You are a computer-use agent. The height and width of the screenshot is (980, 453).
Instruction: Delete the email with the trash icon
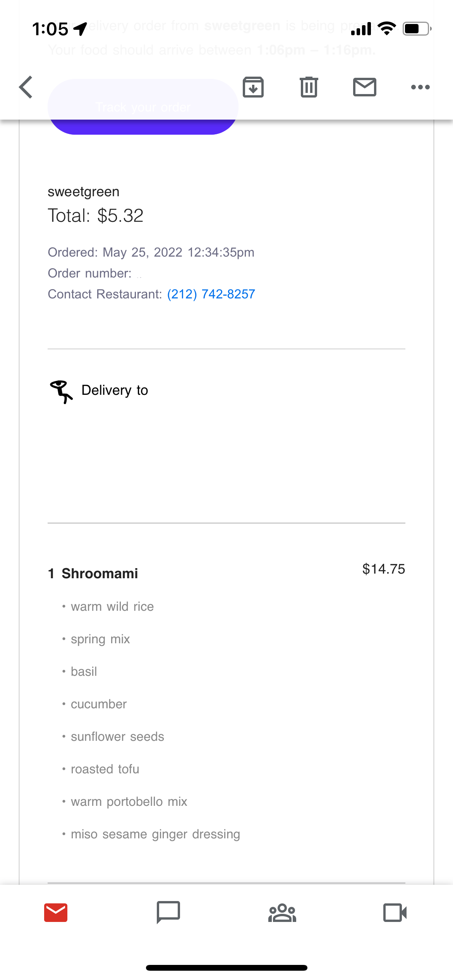point(309,87)
